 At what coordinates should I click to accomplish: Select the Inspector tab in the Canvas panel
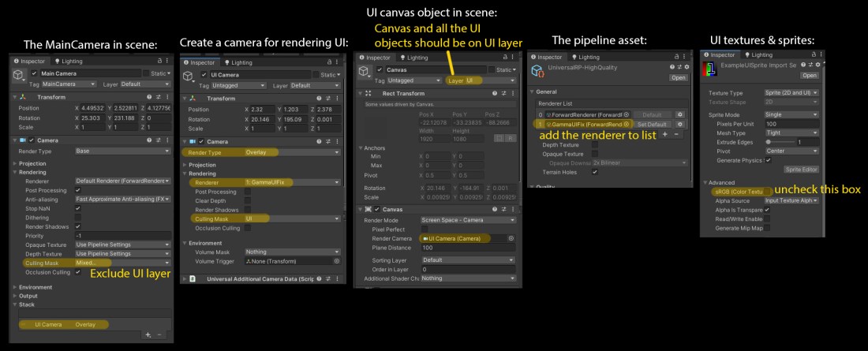coord(376,57)
